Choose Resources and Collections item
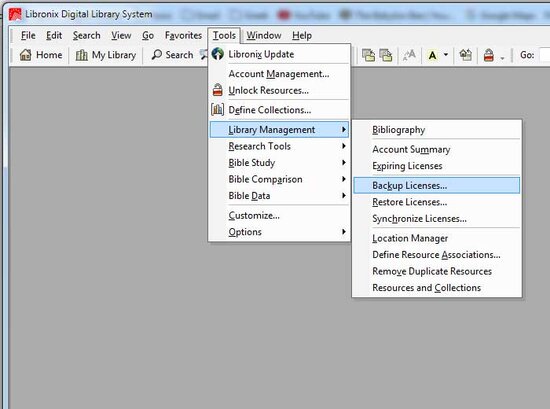Screen dimensions: 550x409 pos(437,287)
